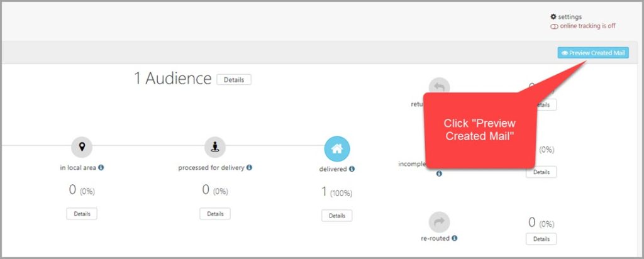Open Details under in local area
Image resolution: width=644 pixels, height=259 pixels.
coord(82,214)
